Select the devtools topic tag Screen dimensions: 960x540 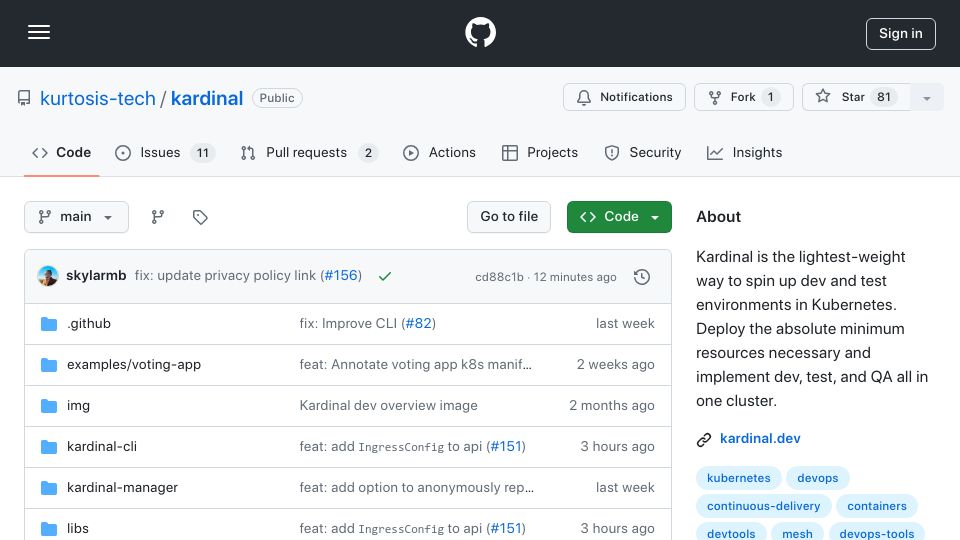(731, 533)
